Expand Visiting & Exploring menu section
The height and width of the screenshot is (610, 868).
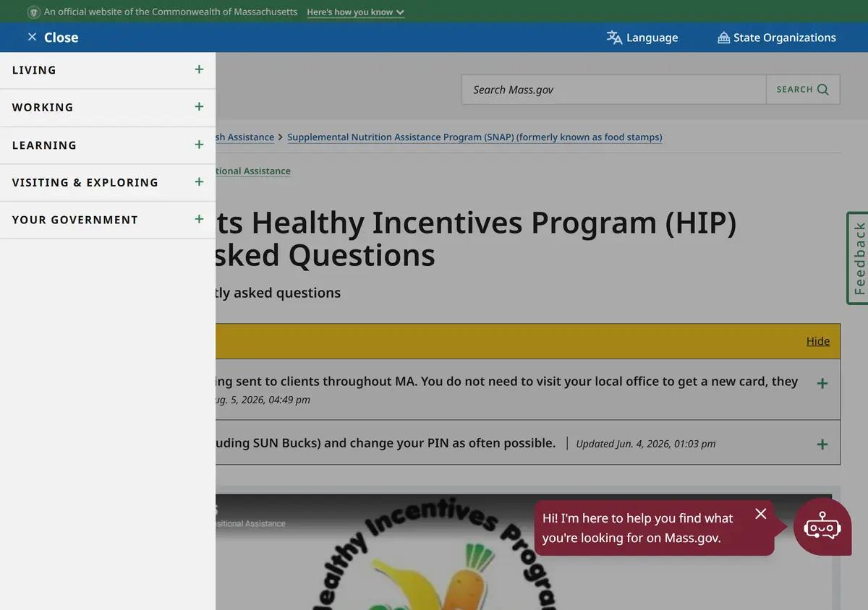coord(199,182)
